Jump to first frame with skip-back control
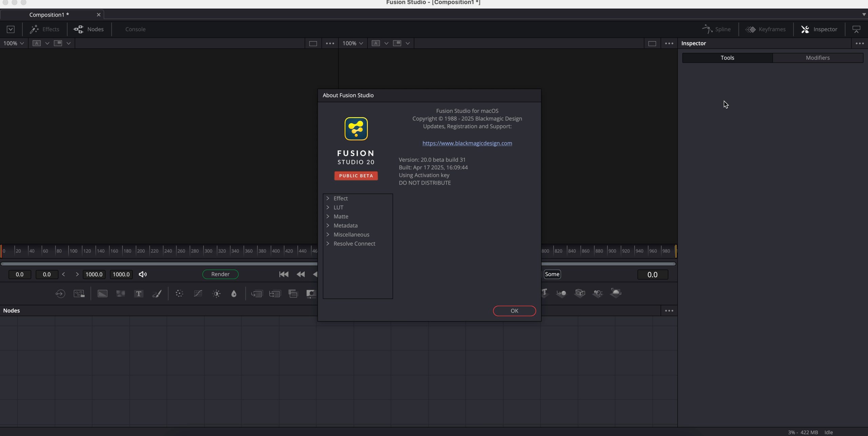 [284, 274]
